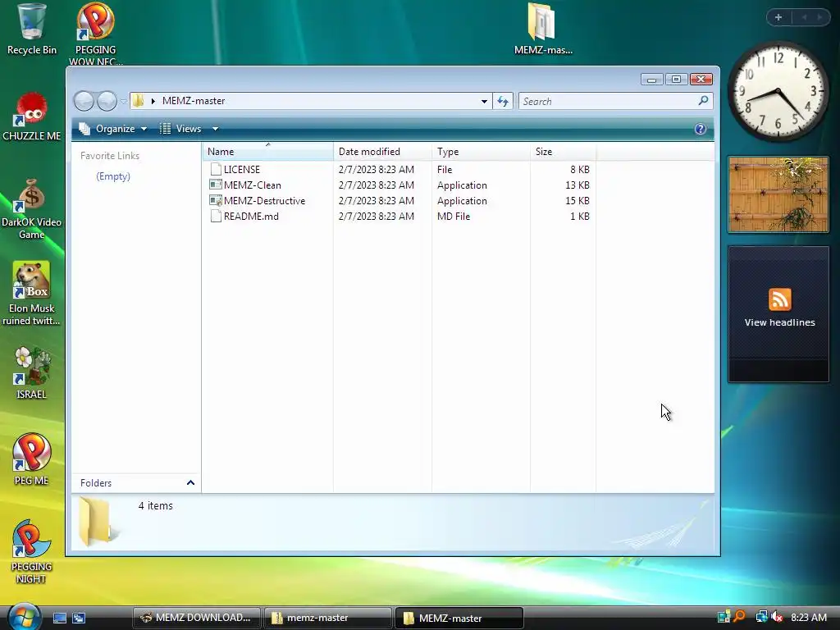Select the ISRAEL desktop shortcut
The width and height of the screenshot is (840, 630).
coord(32,373)
